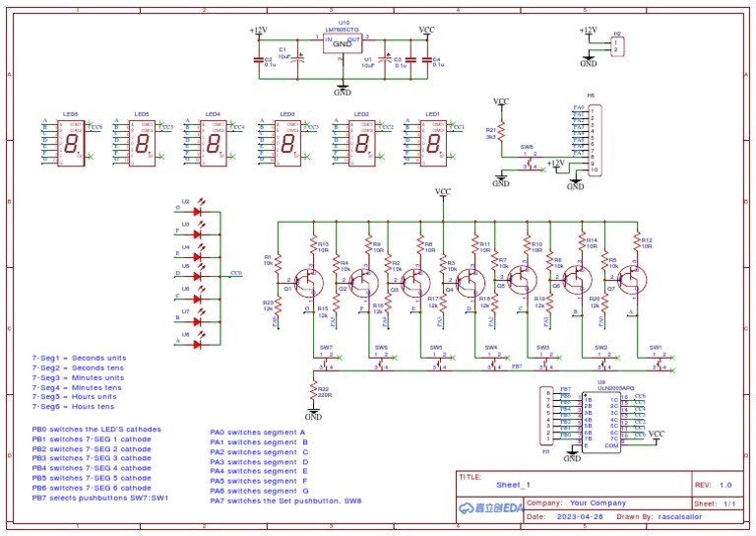Click resistor R13 10R
This screenshot has width=756, height=536.
coord(313,245)
